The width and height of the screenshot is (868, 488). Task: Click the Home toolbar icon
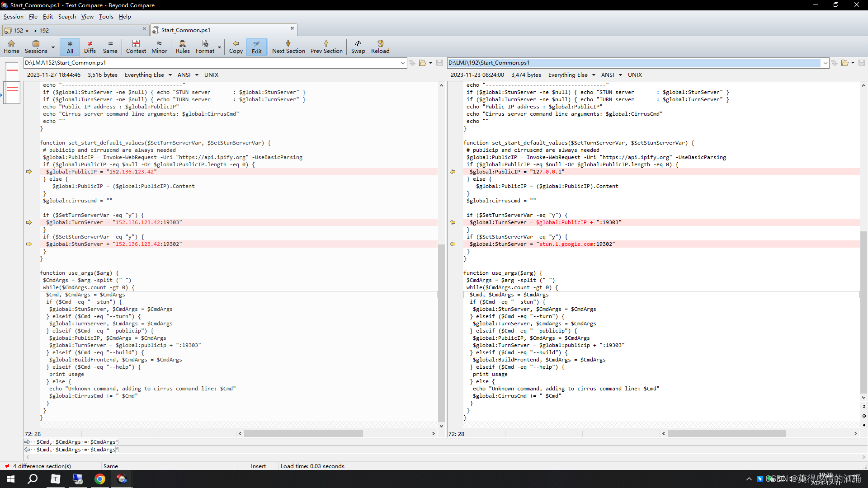tap(11, 47)
